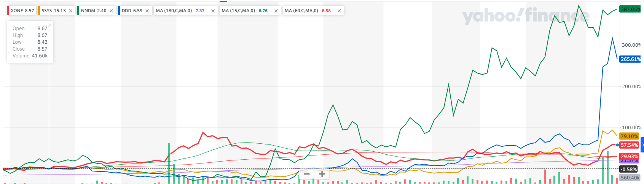The image size is (644, 184).
Task: Open the MA (60,C,MA,0) indicator label
Action: coord(301,11)
